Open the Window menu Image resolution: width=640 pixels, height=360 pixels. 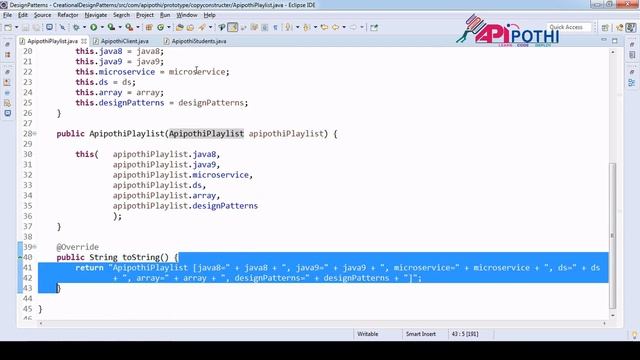point(187,15)
